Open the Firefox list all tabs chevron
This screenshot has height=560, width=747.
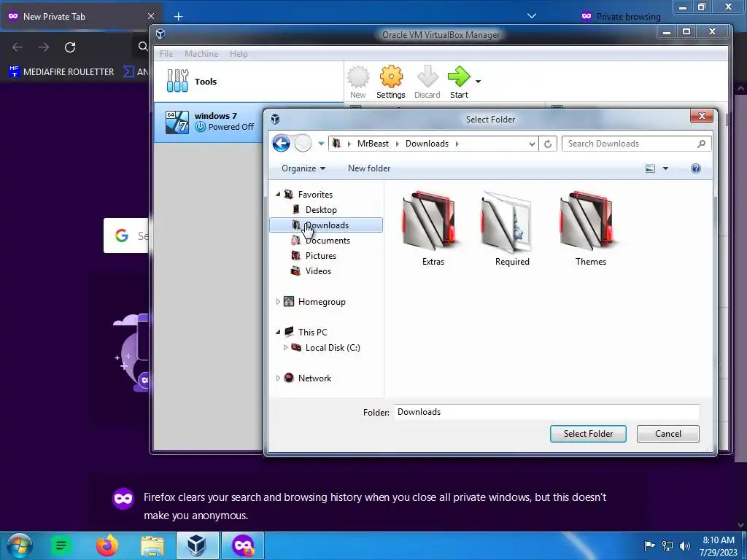tap(532, 16)
